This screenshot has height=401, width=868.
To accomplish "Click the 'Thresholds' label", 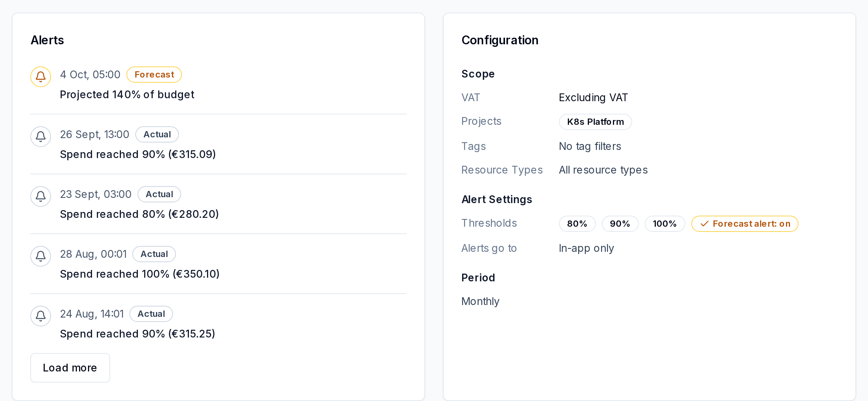I will pyautogui.click(x=489, y=223).
